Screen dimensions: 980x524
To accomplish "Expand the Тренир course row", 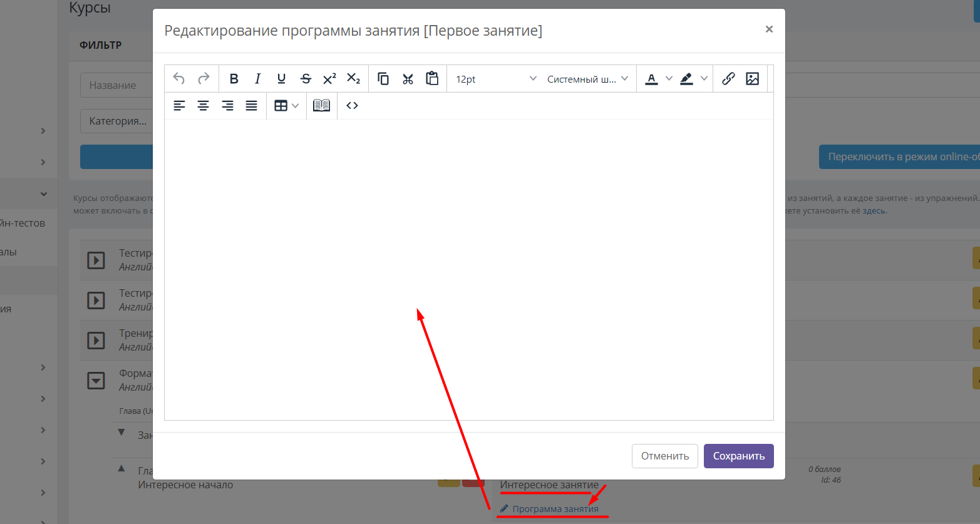I will click(96, 340).
